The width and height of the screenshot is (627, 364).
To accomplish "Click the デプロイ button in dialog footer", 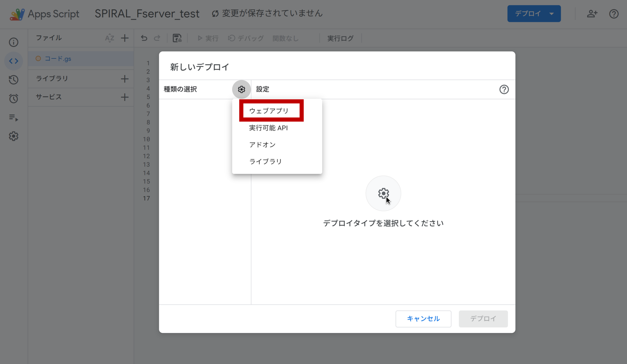I will pos(483,318).
